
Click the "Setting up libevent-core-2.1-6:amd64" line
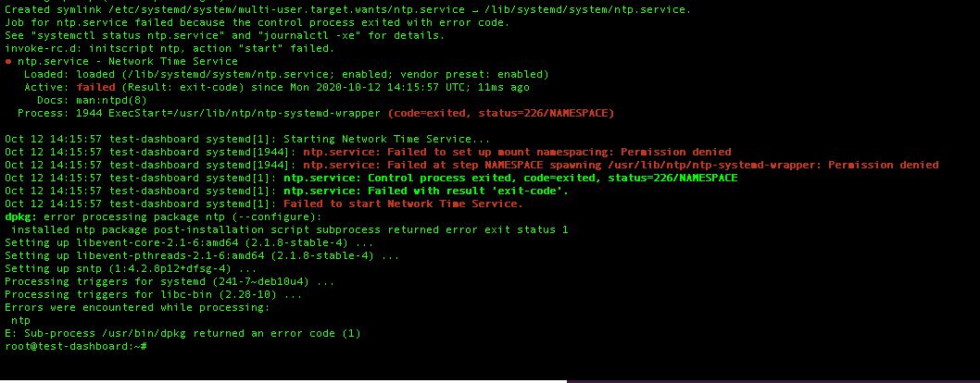point(189,242)
